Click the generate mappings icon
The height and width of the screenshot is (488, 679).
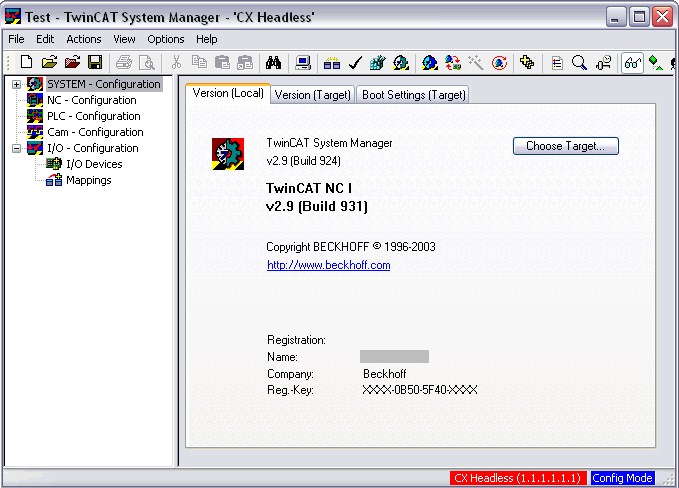[x=332, y=63]
